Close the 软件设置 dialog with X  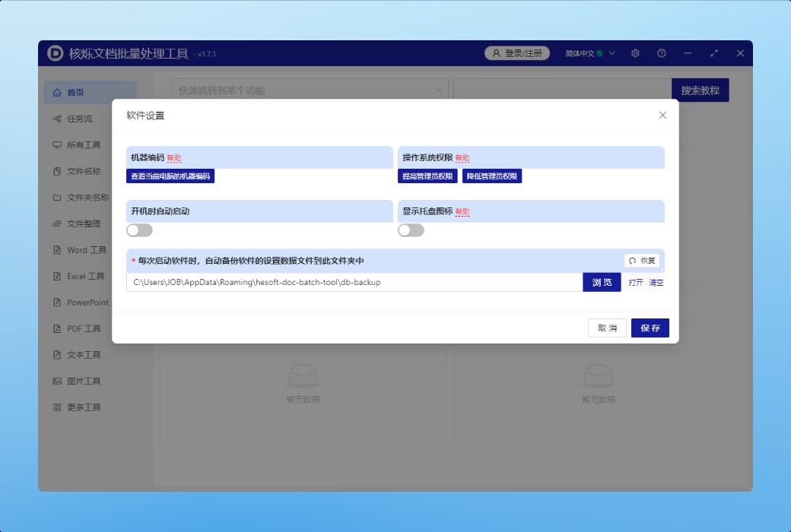[662, 116]
